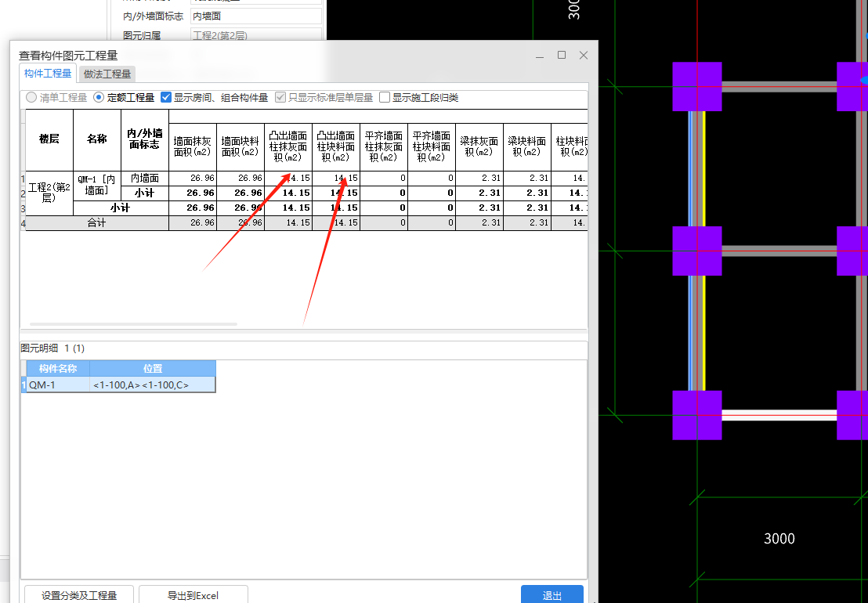Click the 内/外墙面标志 column header
This screenshot has height=603, width=868.
[144, 140]
